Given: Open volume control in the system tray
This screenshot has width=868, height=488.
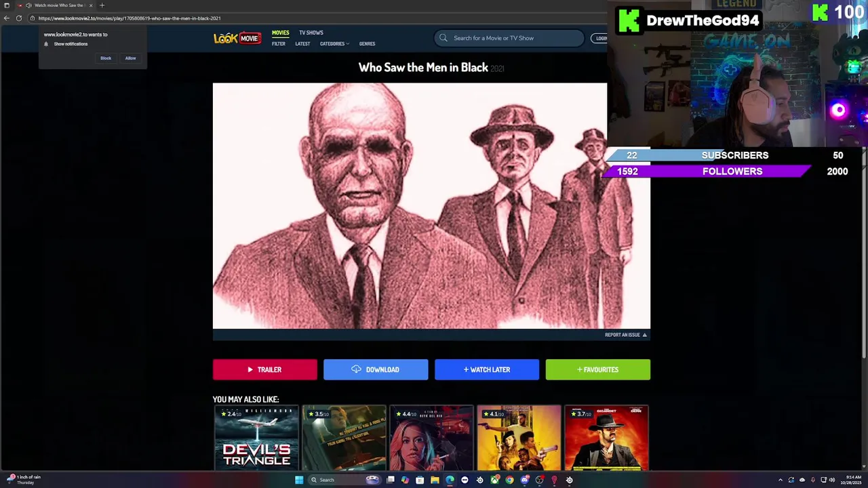Looking at the screenshot, I should click(x=832, y=480).
